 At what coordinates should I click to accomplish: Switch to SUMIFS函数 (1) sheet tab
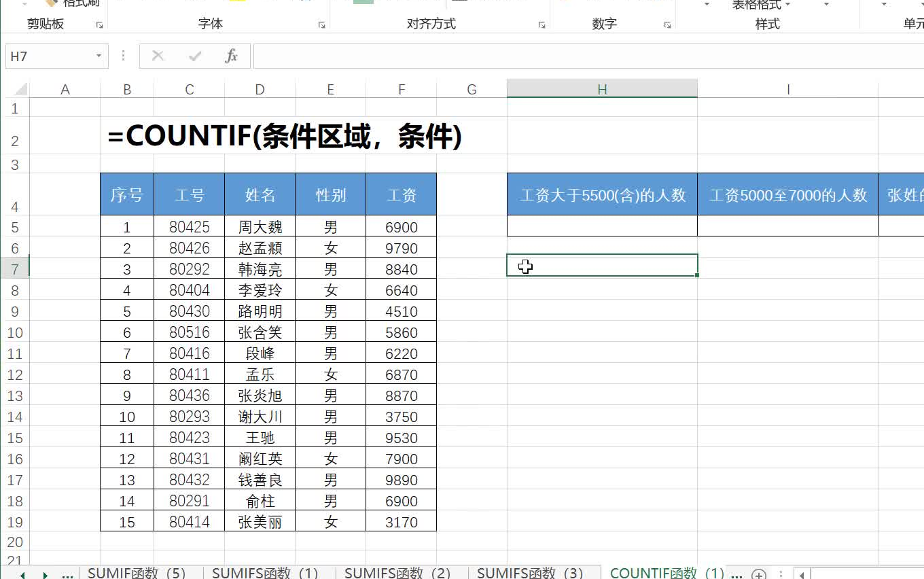[x=265, y=574]
